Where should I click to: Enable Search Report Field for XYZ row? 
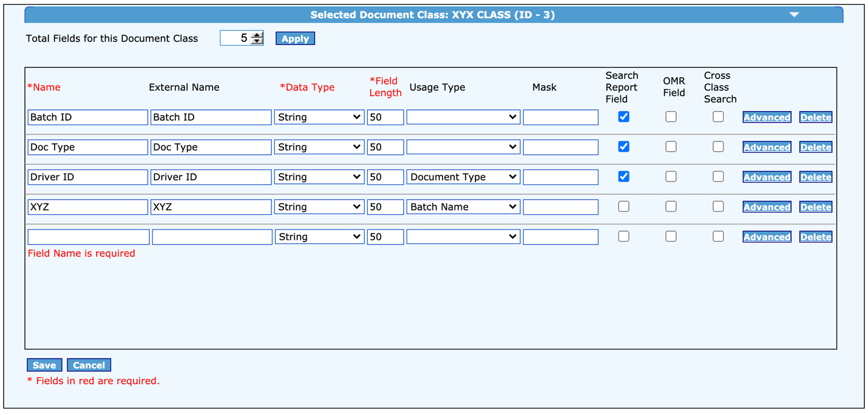point(623,206)
